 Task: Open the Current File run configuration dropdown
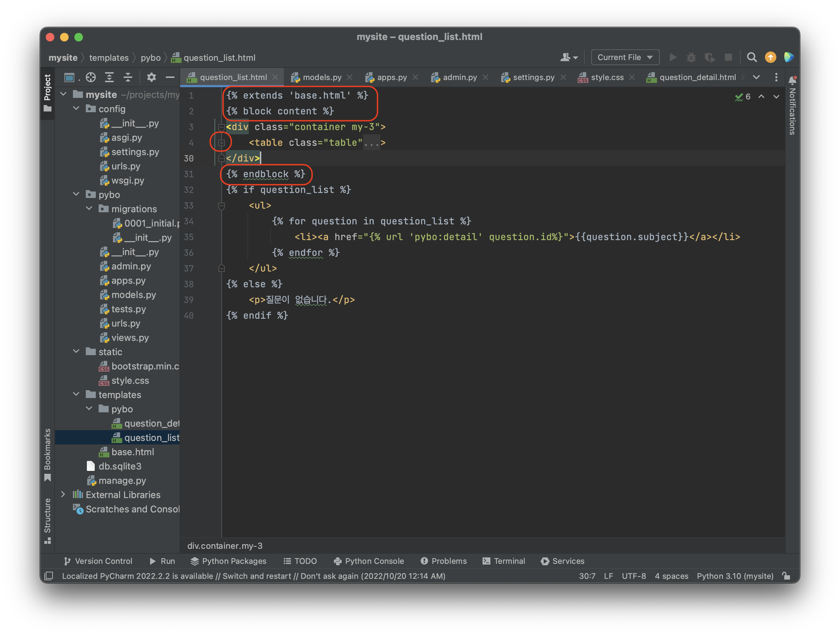click(x=625, y=57)
